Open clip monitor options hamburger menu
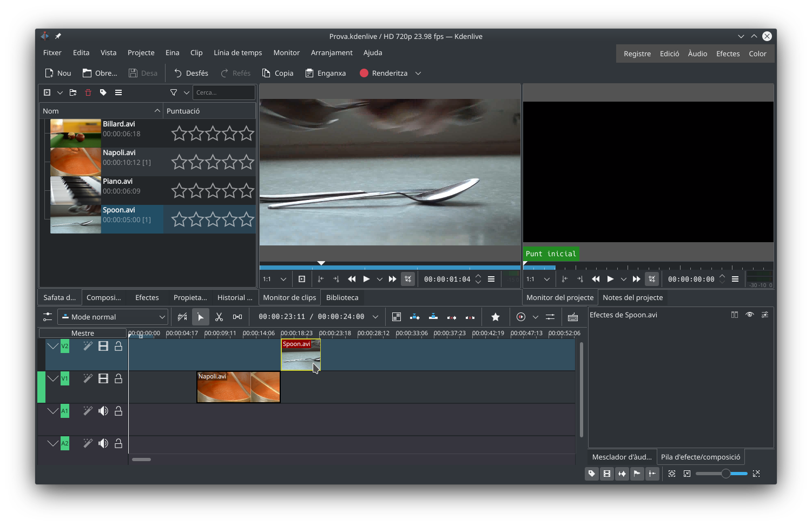Screen dimensions: 812x526 [491, 279]
